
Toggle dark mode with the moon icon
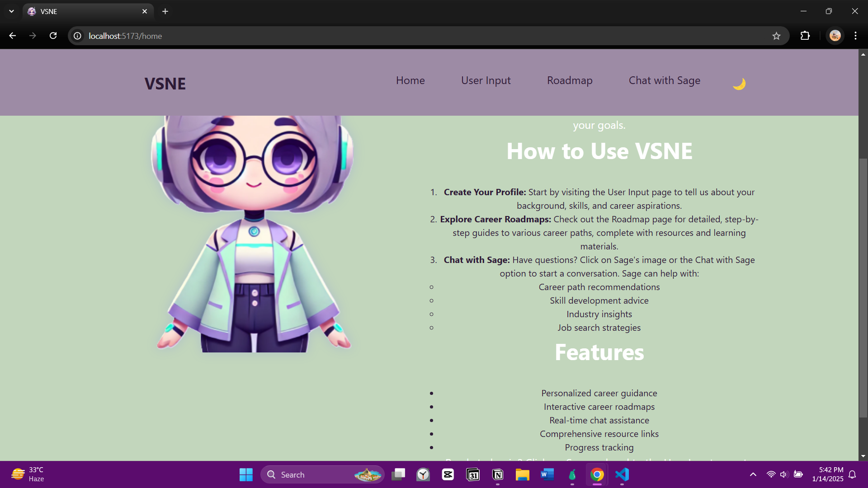[x=739, y=84]
